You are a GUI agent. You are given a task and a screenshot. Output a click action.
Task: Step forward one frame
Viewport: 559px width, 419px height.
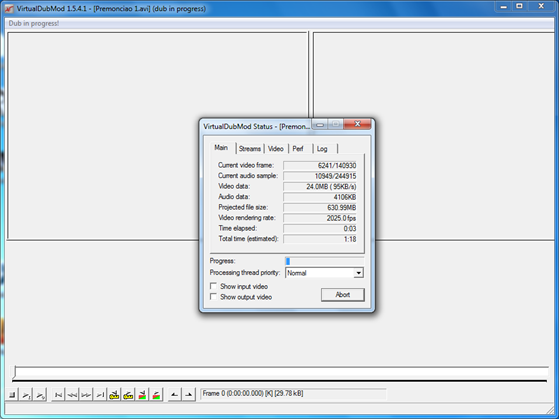click(86, 395)
